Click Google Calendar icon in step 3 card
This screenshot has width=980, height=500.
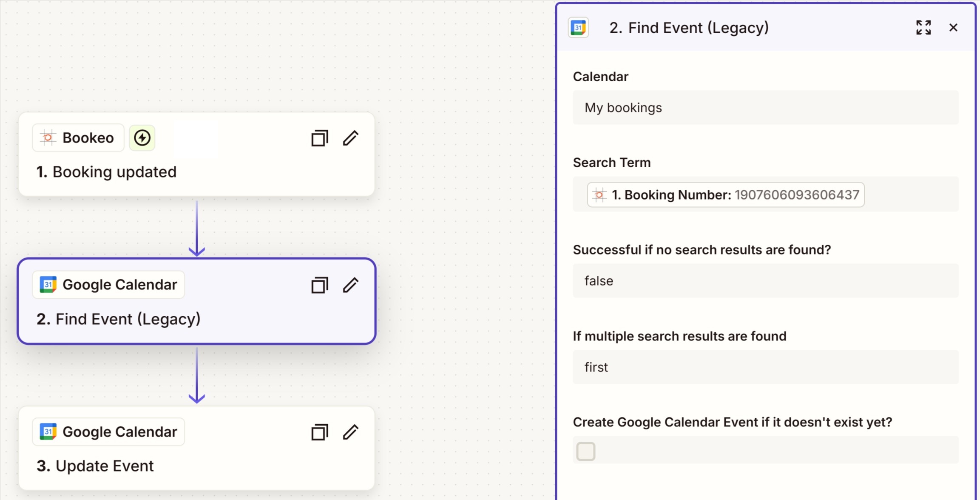coord(48,432)
